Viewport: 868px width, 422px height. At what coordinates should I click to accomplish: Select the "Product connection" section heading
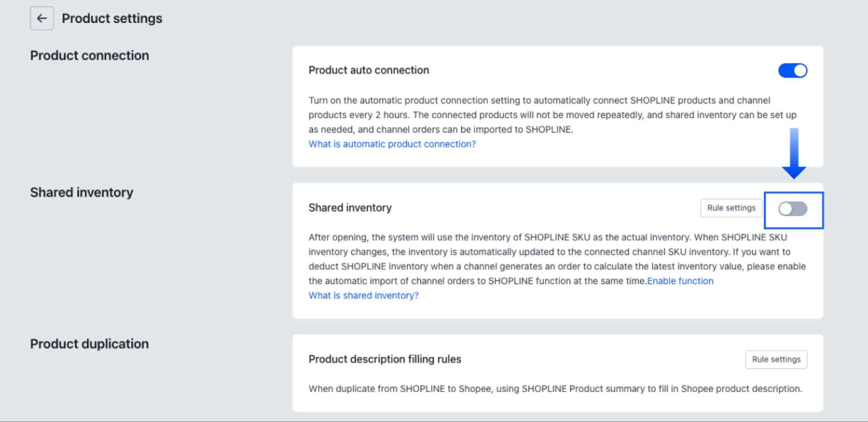[89, 55]
